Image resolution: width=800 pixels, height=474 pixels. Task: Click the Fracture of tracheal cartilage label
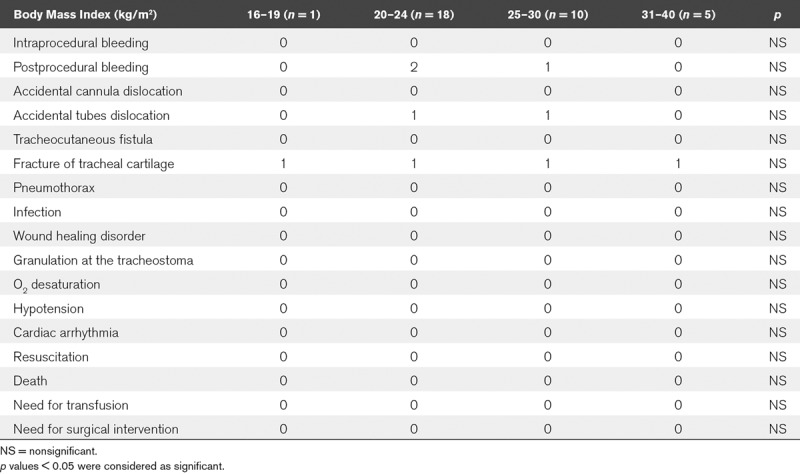tap(96, 164)
